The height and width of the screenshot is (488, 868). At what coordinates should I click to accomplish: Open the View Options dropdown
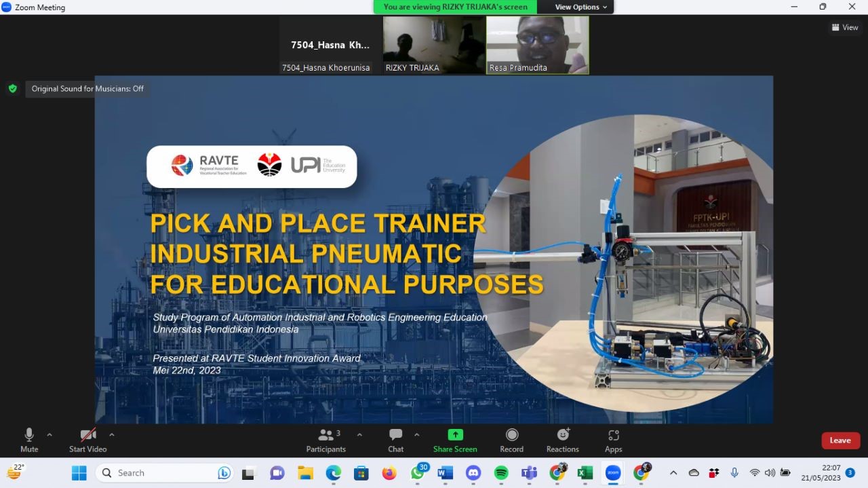(581, 7)
